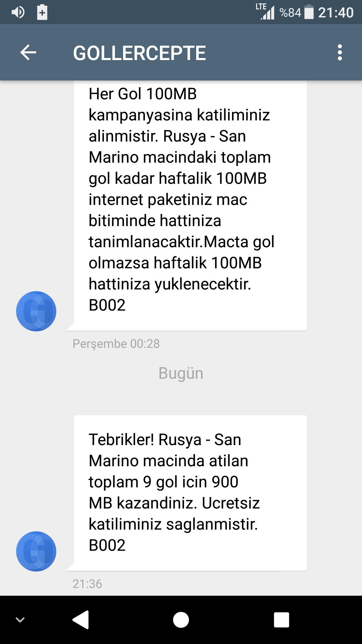Image resolution: width=362 pixels, height=644 pixels.
Task: Tap Android recent apps square button
Action: [282, 620]
